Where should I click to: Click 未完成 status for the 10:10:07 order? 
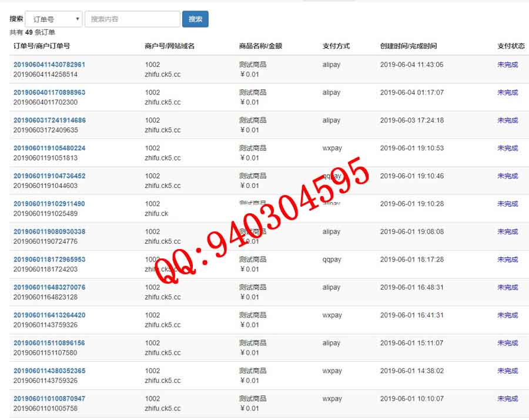click(x=507, y=398)
